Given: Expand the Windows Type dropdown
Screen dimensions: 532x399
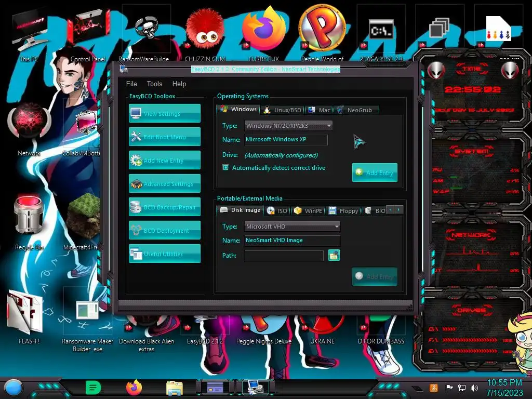Looking at the screenshot, I should pos(288,126).
